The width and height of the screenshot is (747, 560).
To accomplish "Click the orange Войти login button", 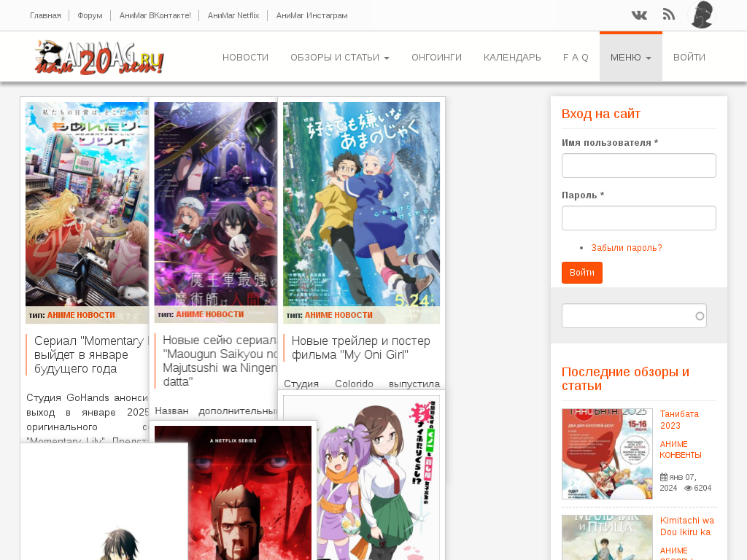I will pyautogui.click(x=581, y=273).
